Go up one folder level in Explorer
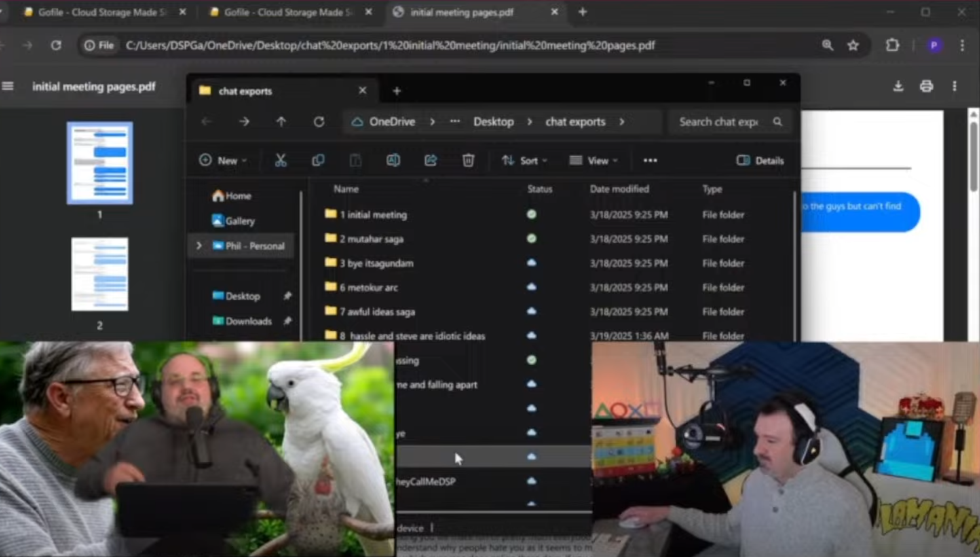This screenshot has width=980, height=557. [x=281, y=122]
